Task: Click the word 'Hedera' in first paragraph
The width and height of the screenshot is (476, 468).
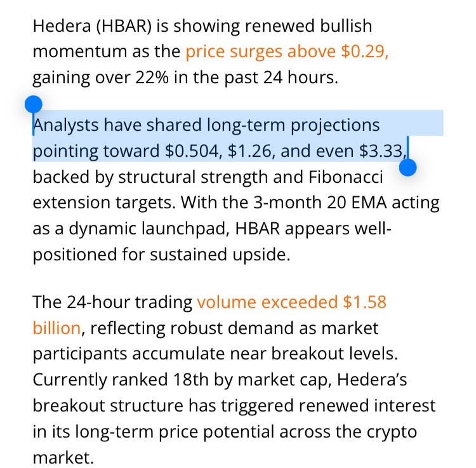Action: [x=62, y=26]
